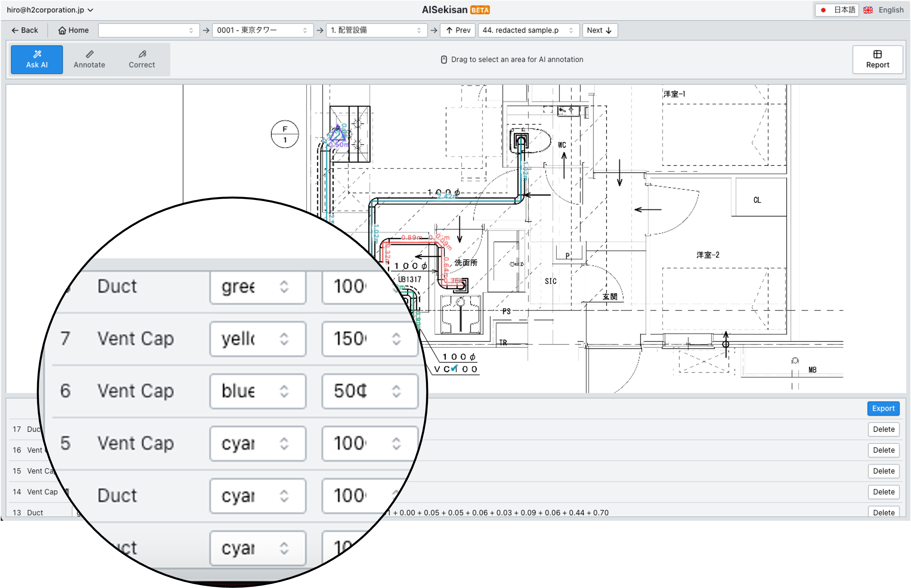Viewport: 911px width, 588px height.
Task: Go to next page with Next button
Action: [x=599, y=30]
